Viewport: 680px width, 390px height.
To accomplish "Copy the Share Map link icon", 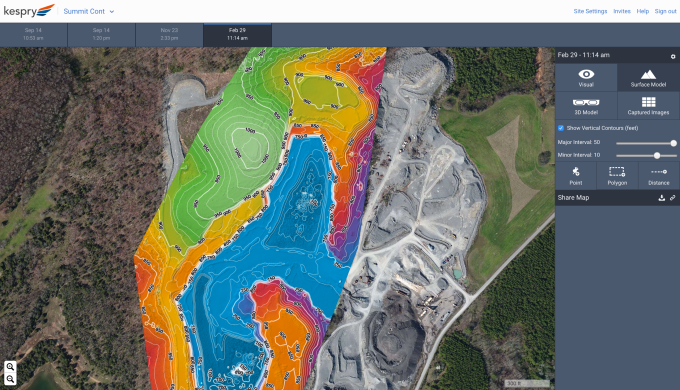I will [673, 198].
